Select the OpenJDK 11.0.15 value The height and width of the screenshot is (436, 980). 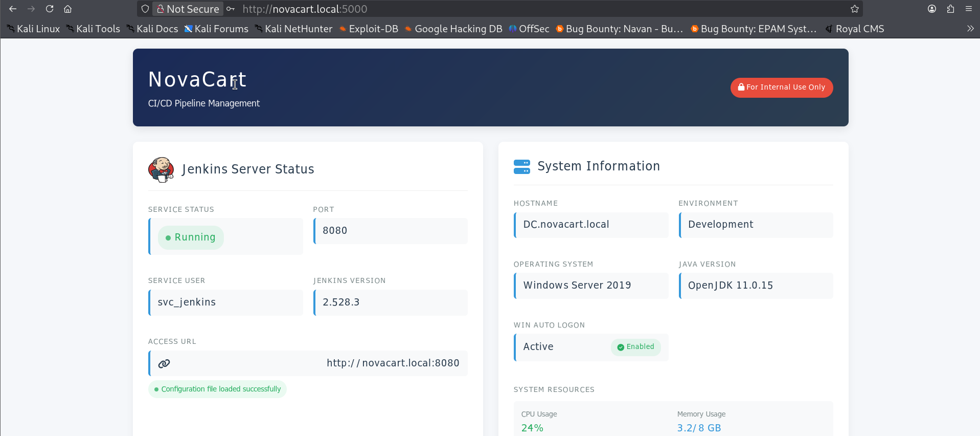point(731,286)
